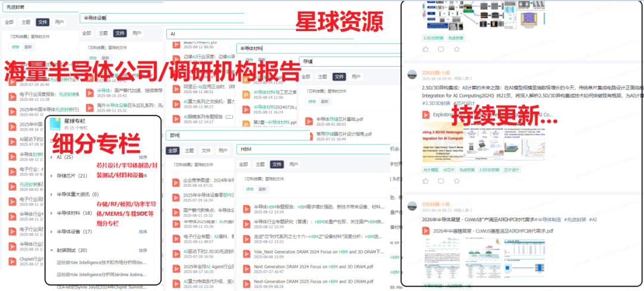
Task: Like the first feed post tagged 2.5D3D封装
Action: pos(426,49)
